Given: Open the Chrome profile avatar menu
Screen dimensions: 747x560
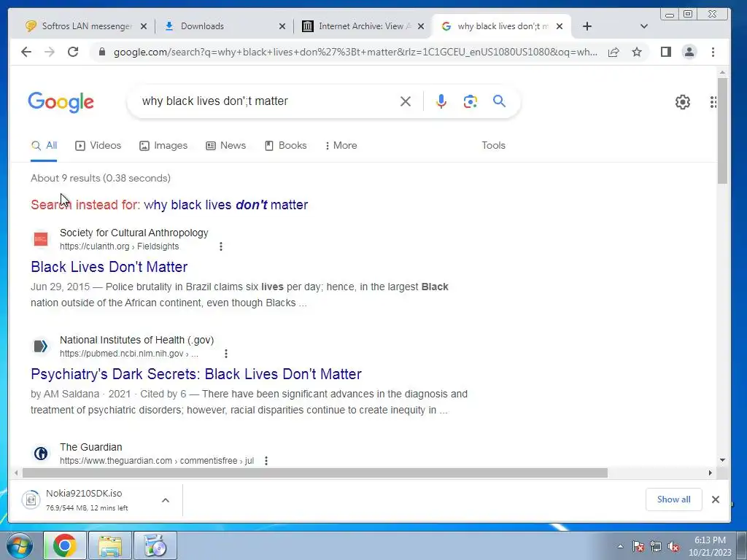Looking at the screenshot, I should pos(689,52).
